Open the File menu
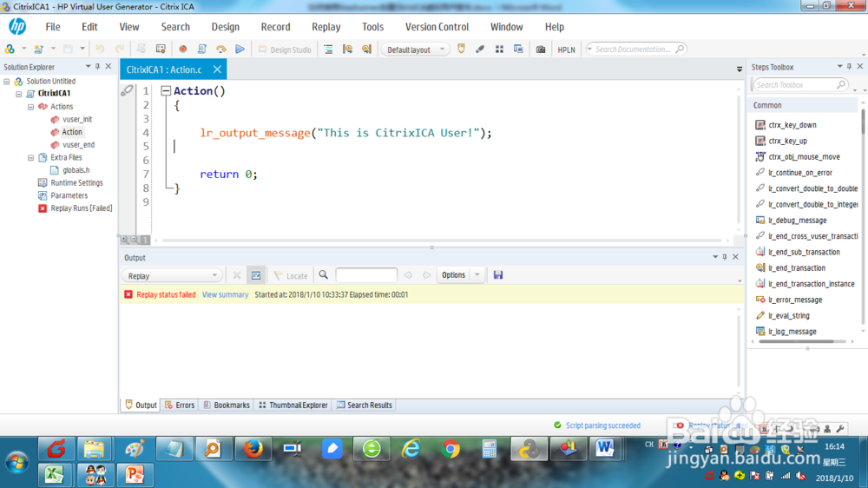The image size is (868, 488). 53,27
